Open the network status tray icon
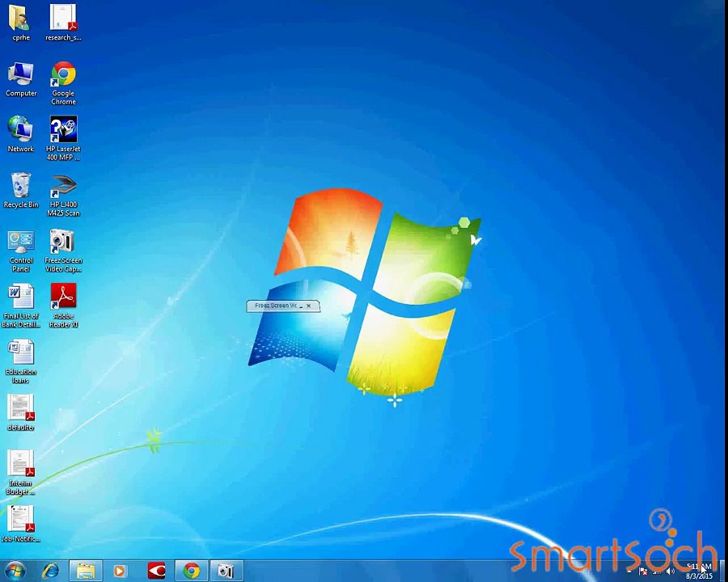This screenshot has height=582, width=728. [657, 571]
